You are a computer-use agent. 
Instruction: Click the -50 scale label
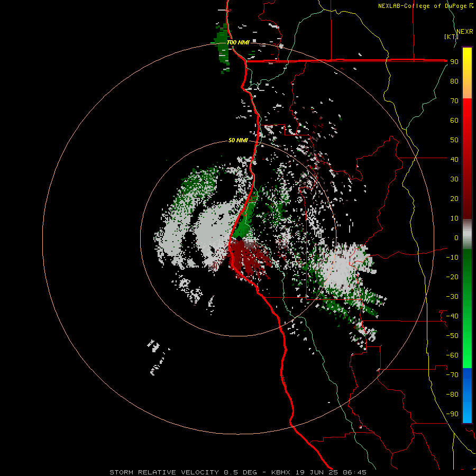click(x=452, y=336)
